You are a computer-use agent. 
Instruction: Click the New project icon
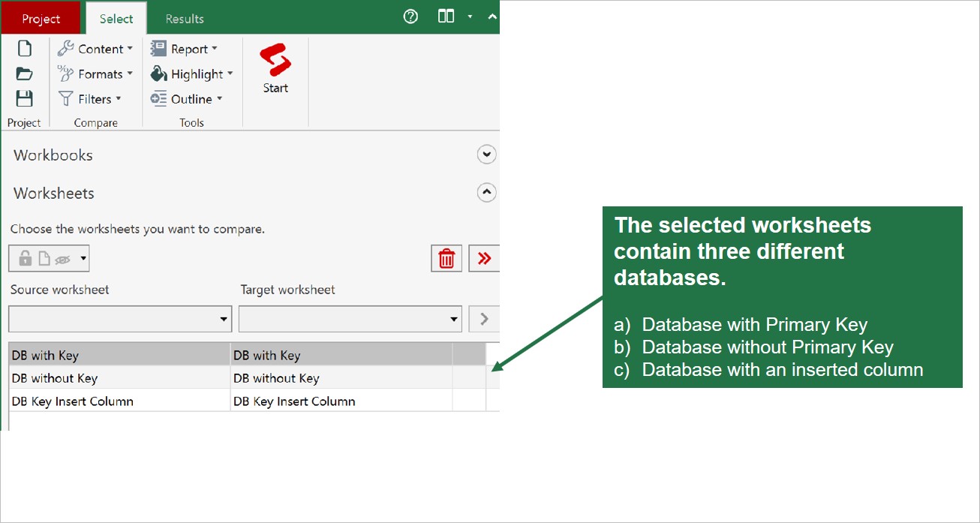pos(25,49)
